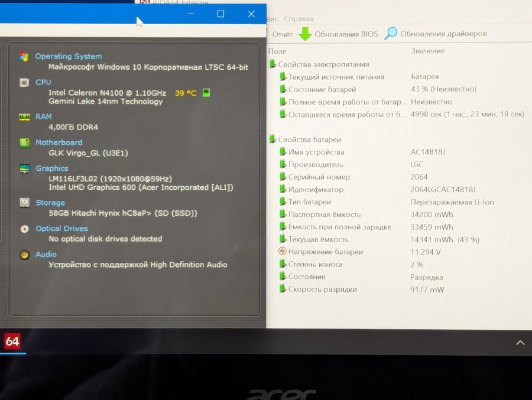This screenshot has width=532, height=400.
Task: Click the value 9177 mW
Action: [427, 290]
